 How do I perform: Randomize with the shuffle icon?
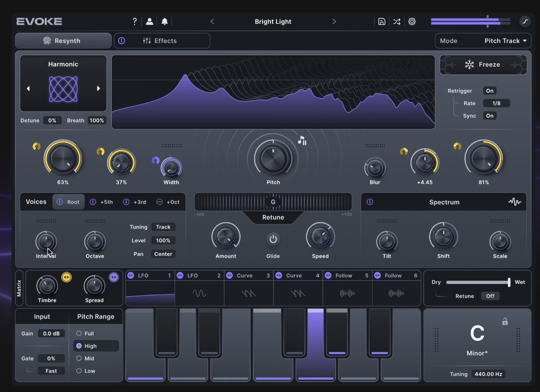click(x=396, y=21)
